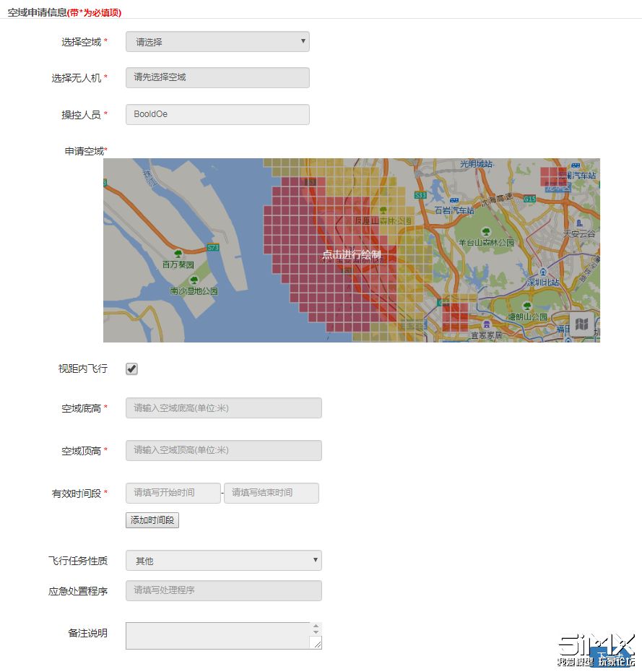This screenshot has width=642, height=672.
Task: Open the 选择空域 dropdown
Action: click(x=217, y=42)
